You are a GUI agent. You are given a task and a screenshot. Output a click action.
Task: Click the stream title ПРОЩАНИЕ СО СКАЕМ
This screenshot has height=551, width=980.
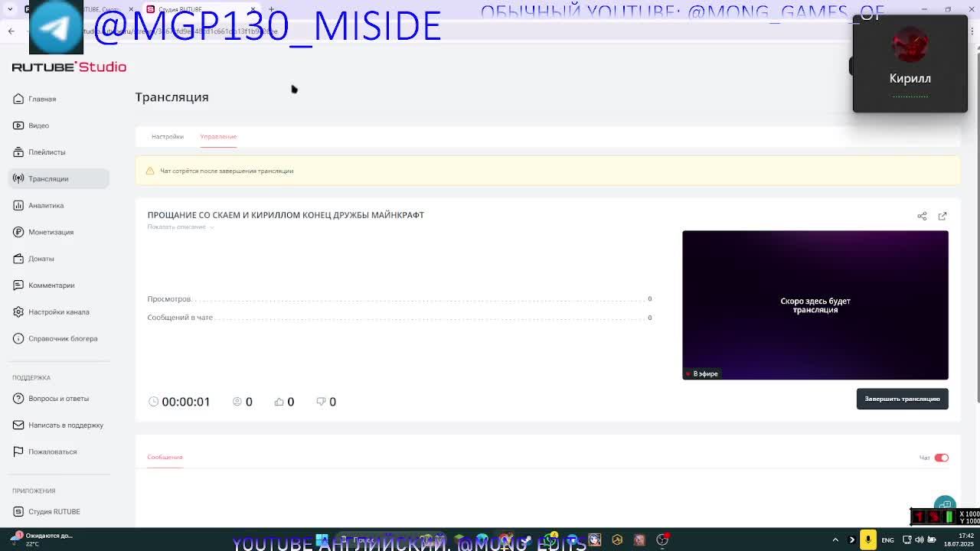click(286, 215)
